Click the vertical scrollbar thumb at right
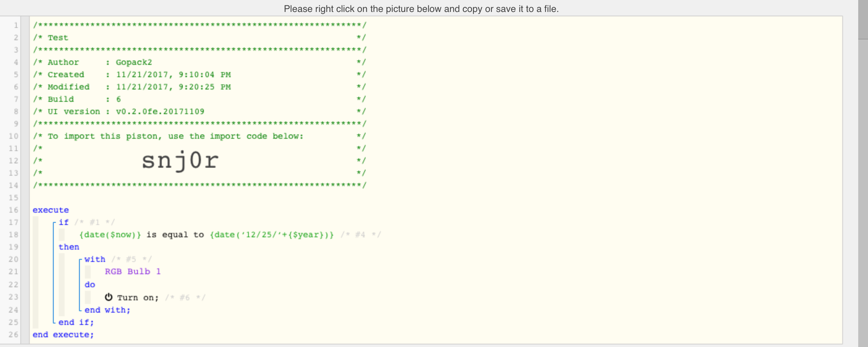 [x=863, y=20]
